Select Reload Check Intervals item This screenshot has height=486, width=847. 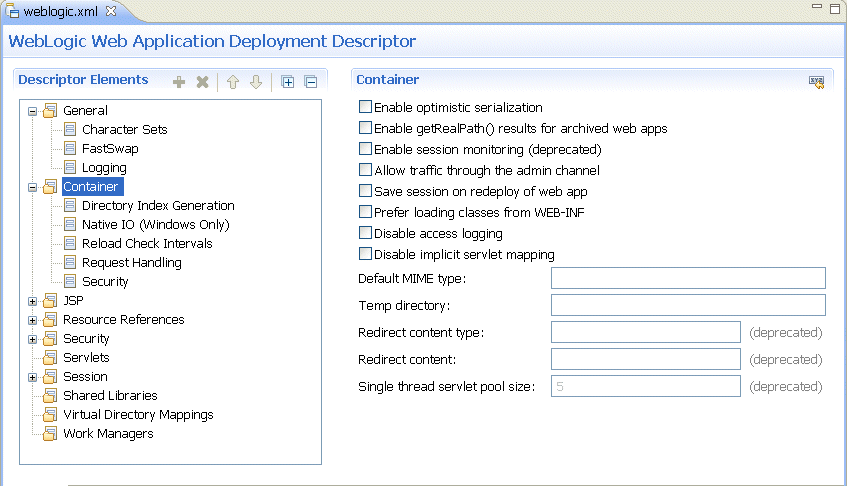click(x=147, y=244)
